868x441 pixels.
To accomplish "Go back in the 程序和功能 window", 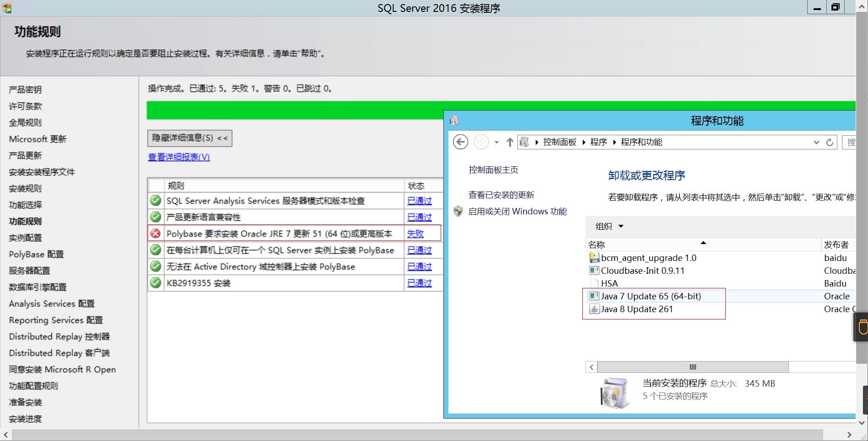I will pyautogui.click(x=461, y=142).
